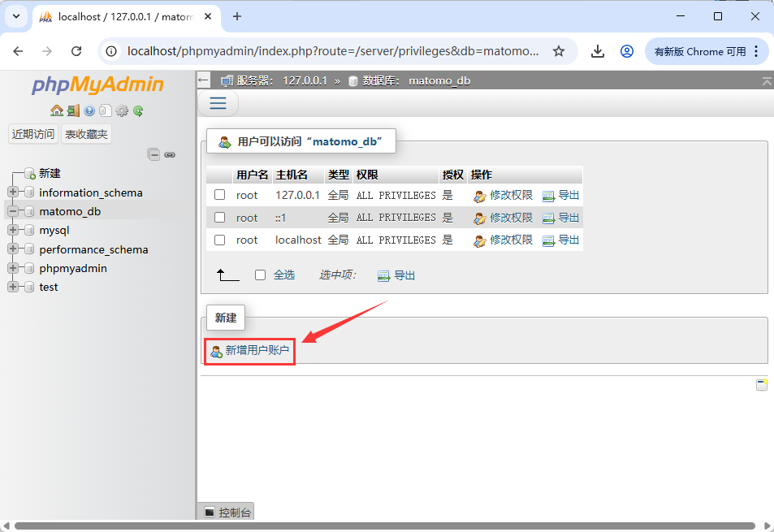Click server 127.0.0.1 breadcrumb link

305,80
